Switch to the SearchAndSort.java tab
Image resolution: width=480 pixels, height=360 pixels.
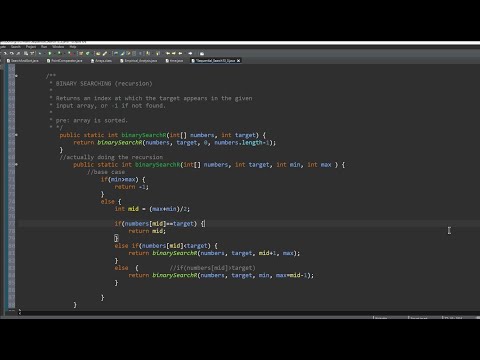[x=22, y=61]
